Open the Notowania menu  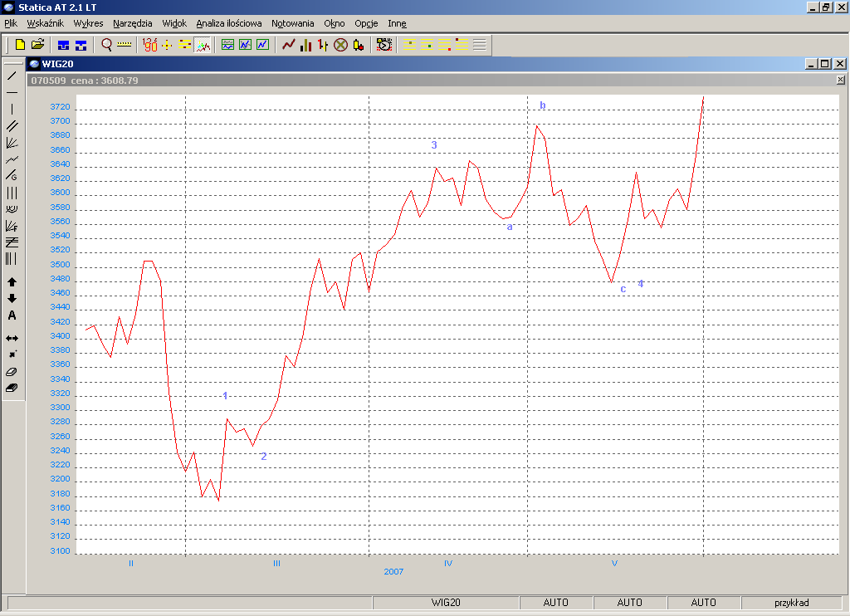(292, 23)
